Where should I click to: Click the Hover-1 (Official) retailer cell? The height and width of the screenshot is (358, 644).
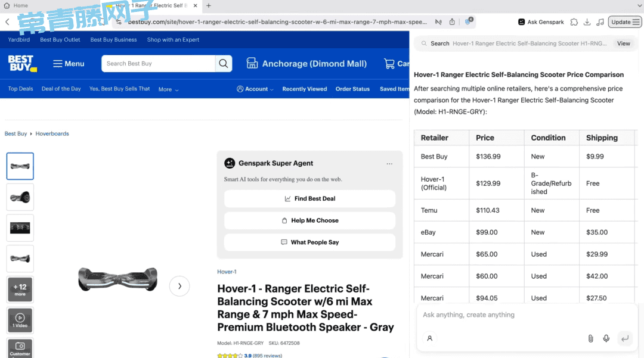point(441,183)
